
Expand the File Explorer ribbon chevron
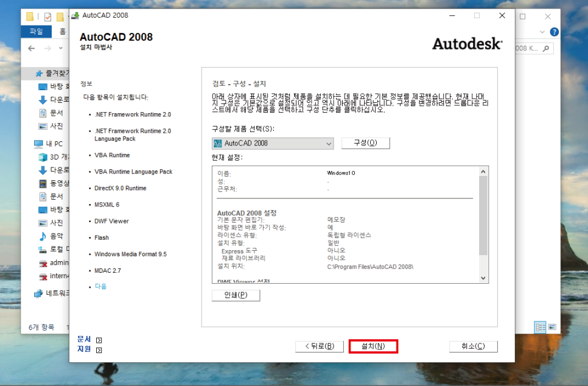[x=542, y=32]
